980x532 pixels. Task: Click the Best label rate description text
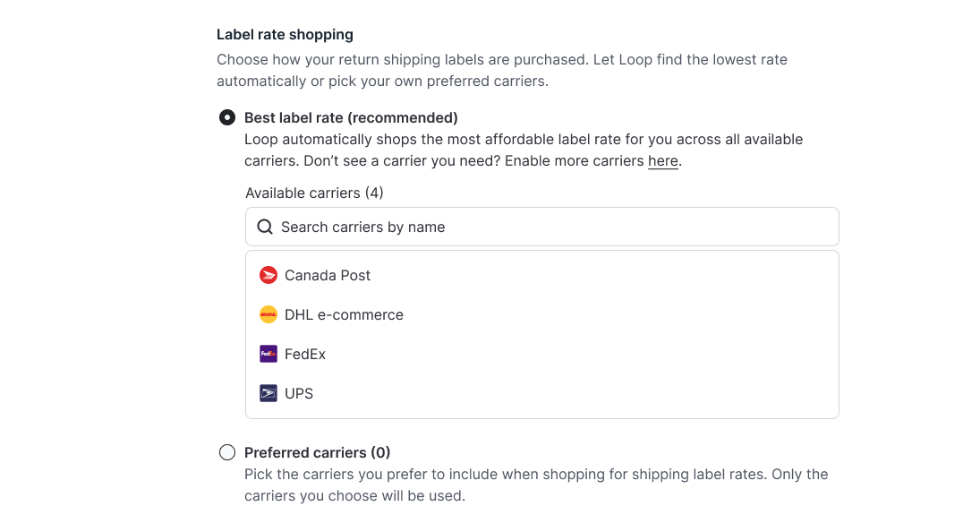[x=523, y=150]
